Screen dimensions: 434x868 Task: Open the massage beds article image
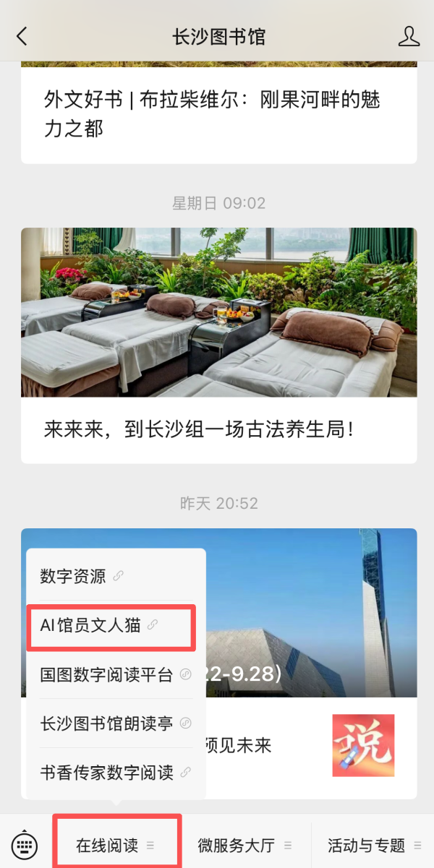coord(219,312)
